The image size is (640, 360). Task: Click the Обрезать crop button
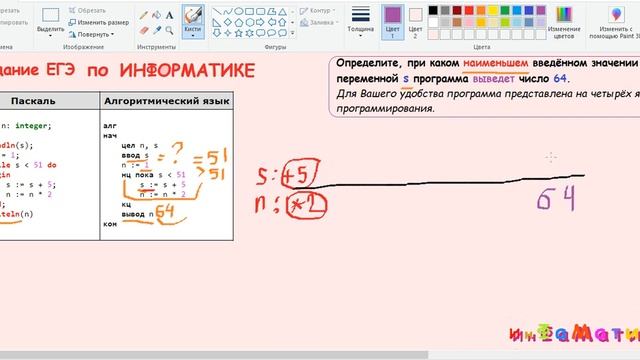(x=87, y=10)
